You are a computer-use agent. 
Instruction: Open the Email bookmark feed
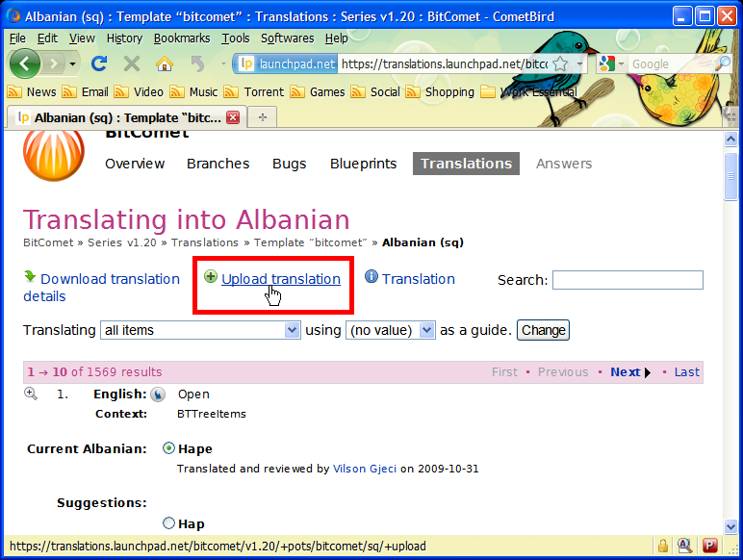[86, 92]
